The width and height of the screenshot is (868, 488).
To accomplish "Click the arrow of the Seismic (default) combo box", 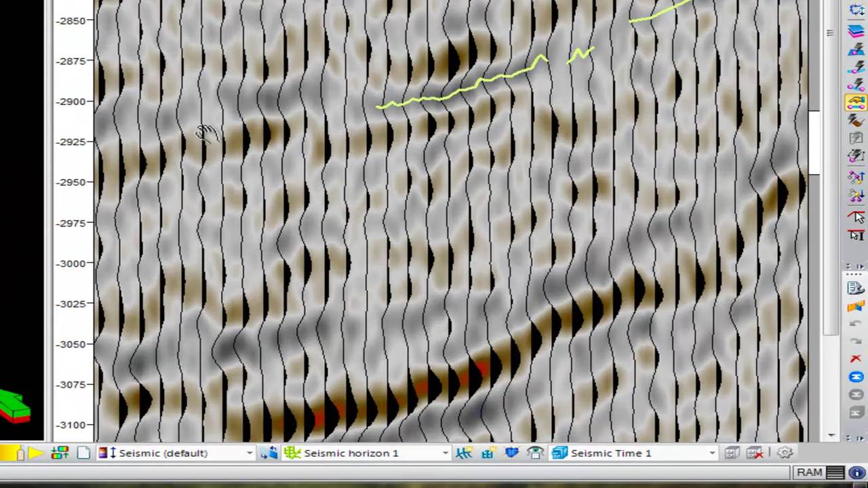I will [250, 453].
